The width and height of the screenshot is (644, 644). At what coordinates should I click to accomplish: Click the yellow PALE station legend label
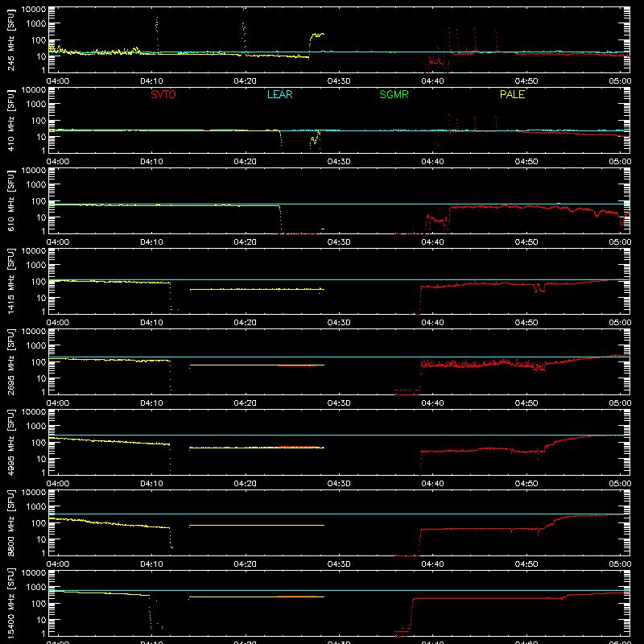point(512,94)
